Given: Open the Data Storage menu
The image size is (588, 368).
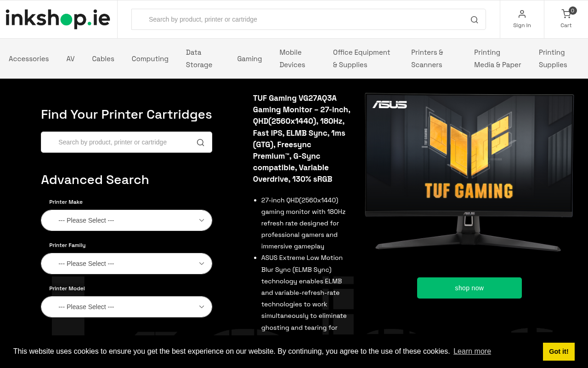Looking at the screenshot, I should point(199,58).
